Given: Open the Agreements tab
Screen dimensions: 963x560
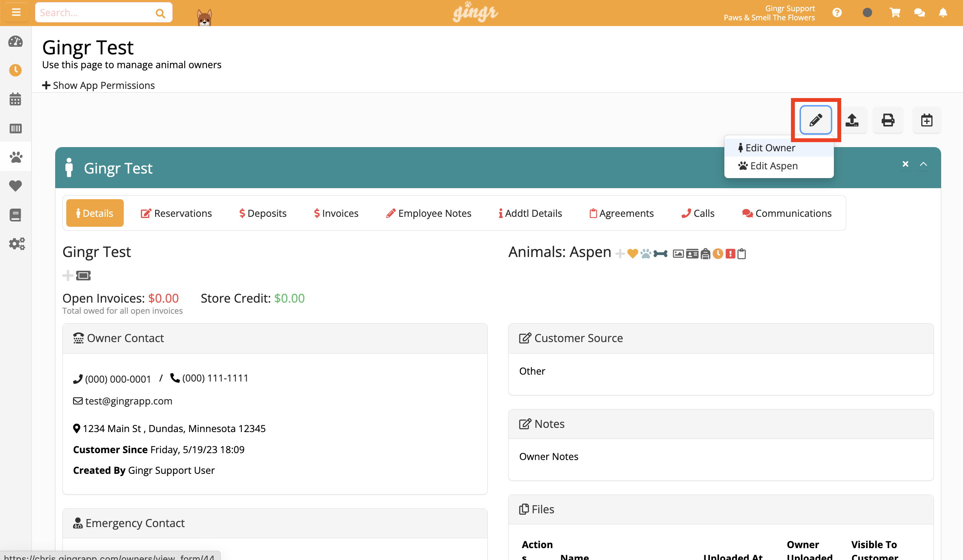Looking at the screenshot, I should point(621,213).
